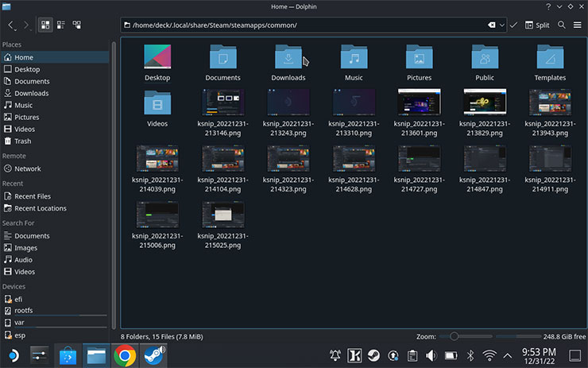Expand hidden system tray icons arrow

(x=509, y=355)
